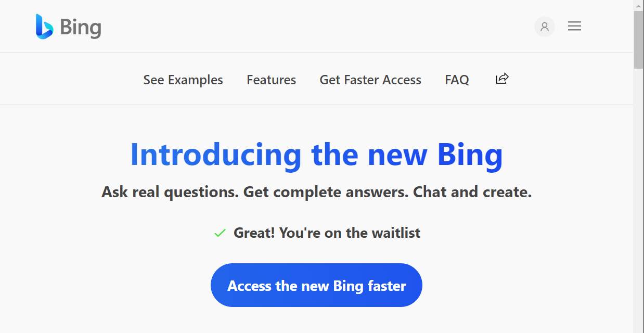Click the word Great! in waitlist message

254,233
